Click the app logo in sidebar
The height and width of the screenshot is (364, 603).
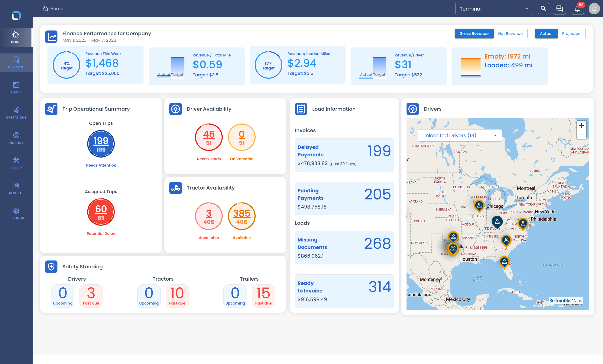[x=16, y=16]
